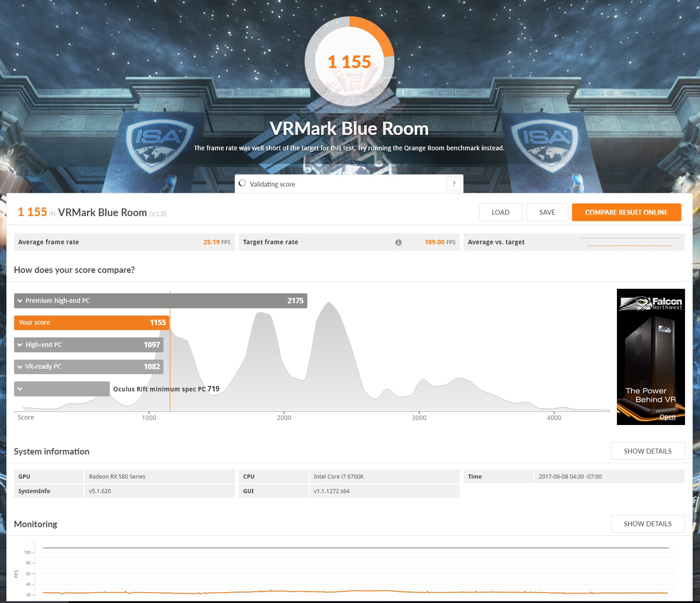The image size is (700, 603).
Task: Click the LOAD button
Action: pos(501,212)
